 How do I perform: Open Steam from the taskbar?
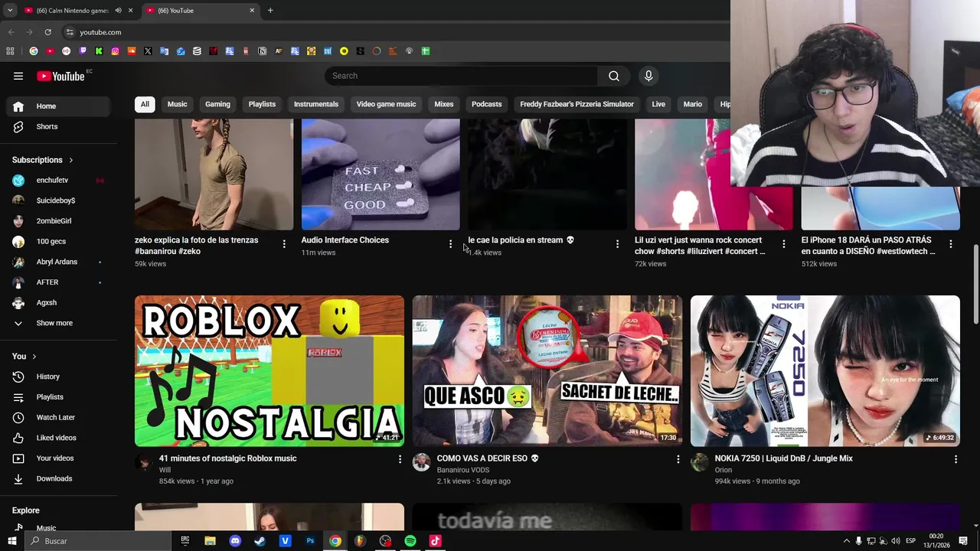pos(260,541)
